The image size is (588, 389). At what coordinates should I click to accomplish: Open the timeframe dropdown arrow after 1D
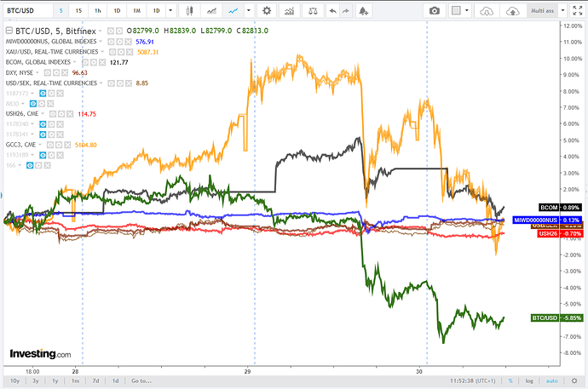(170, 11)
